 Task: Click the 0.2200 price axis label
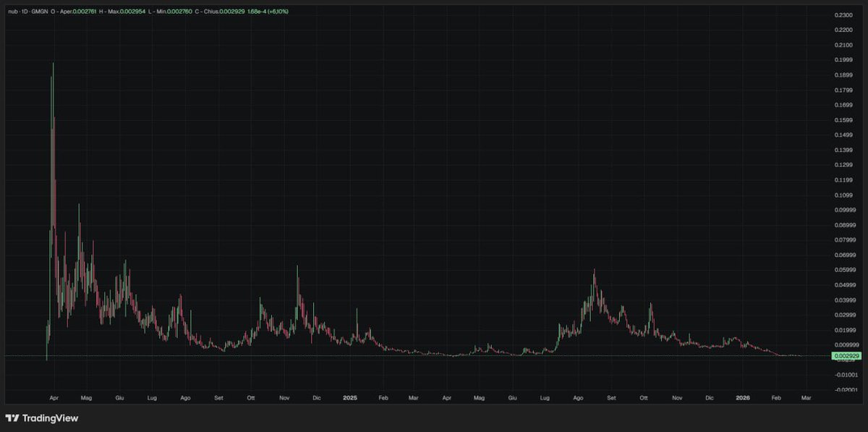pos(843,30)
